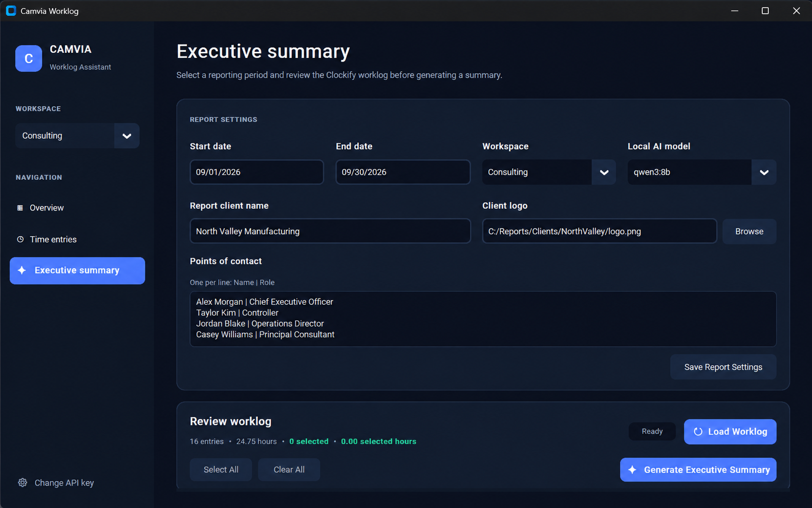Click the Worklog Assistant subtitle

(x=80, y=67)
